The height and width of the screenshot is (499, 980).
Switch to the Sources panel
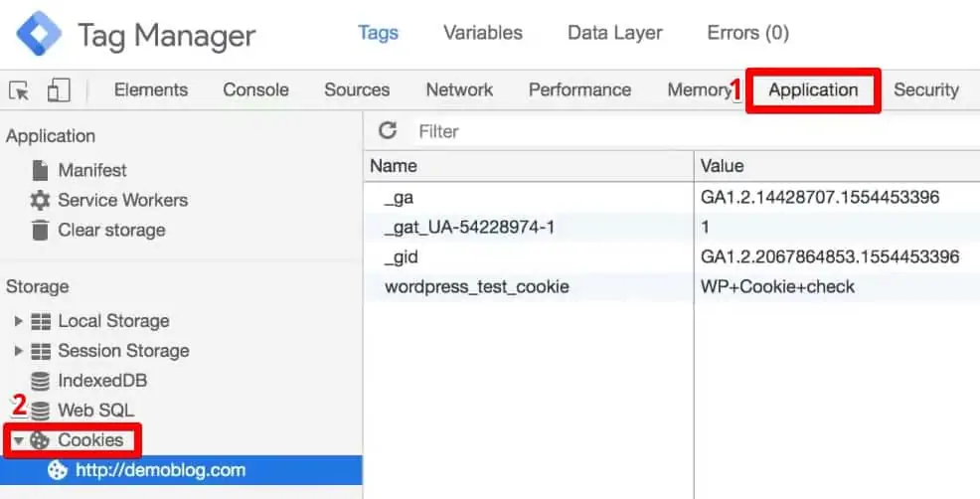357,90
